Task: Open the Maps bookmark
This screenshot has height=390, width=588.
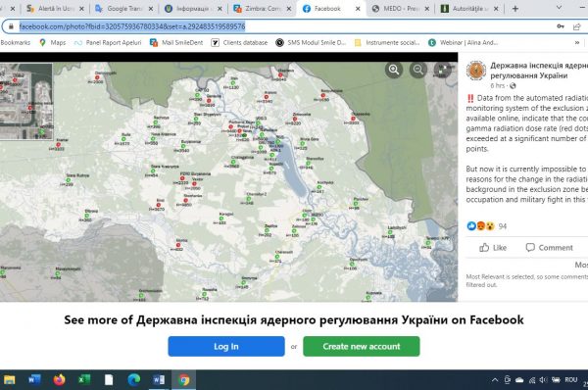Action: (x=53, y=43)
